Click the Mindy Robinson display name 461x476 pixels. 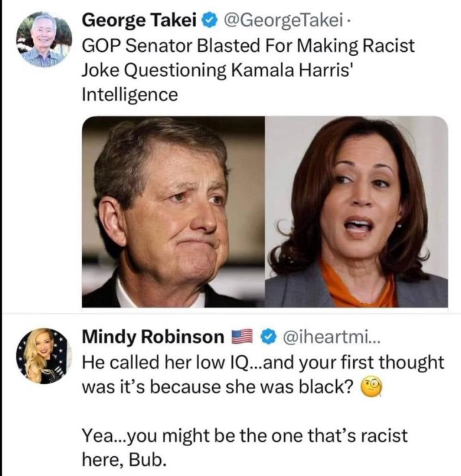click(x=153, y=337)
